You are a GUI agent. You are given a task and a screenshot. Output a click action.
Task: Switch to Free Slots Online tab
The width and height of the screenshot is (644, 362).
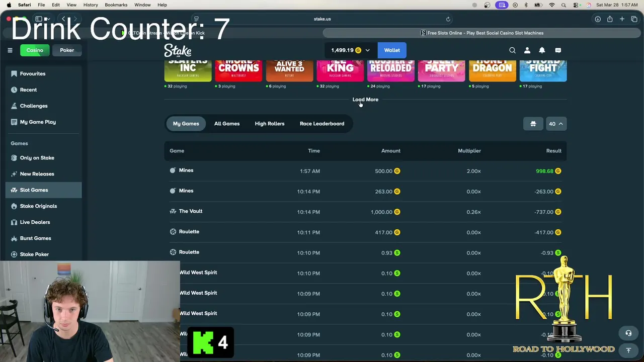point(482,33)
